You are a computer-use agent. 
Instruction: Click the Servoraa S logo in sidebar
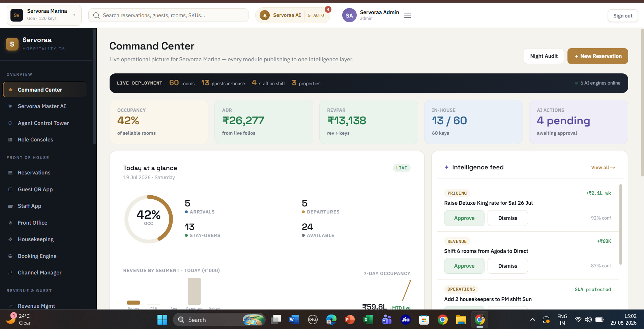[x=12, y=44]
